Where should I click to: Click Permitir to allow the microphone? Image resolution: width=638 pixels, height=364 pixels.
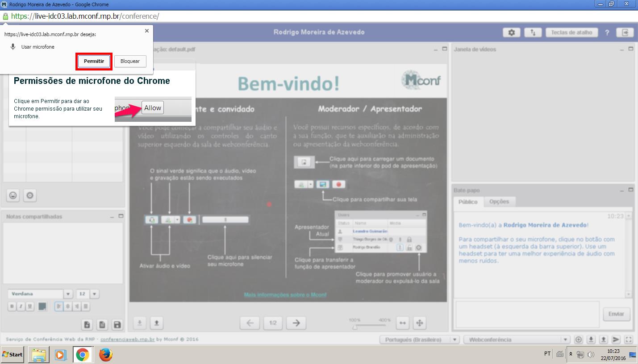coord(94,61)
